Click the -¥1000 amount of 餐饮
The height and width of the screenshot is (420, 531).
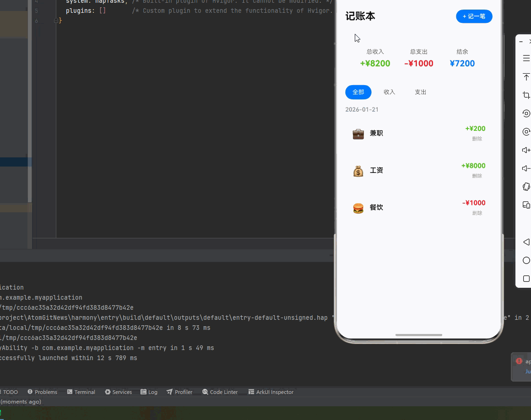[474, 203]
